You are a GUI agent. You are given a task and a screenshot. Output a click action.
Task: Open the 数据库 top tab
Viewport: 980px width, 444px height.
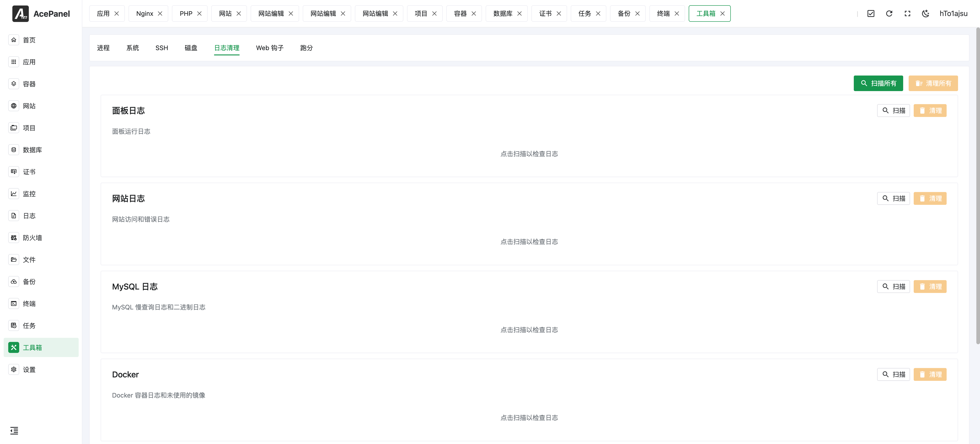(x=503, y=14)
